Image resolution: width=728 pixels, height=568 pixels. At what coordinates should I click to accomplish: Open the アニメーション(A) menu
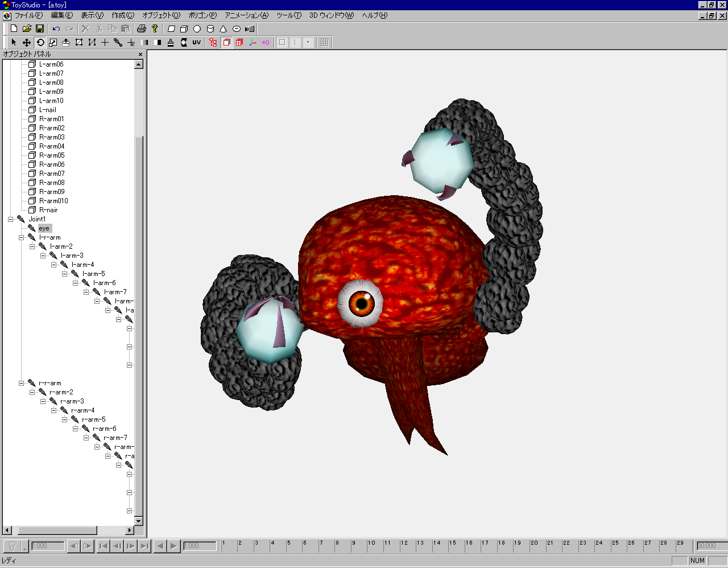[246, 15]
